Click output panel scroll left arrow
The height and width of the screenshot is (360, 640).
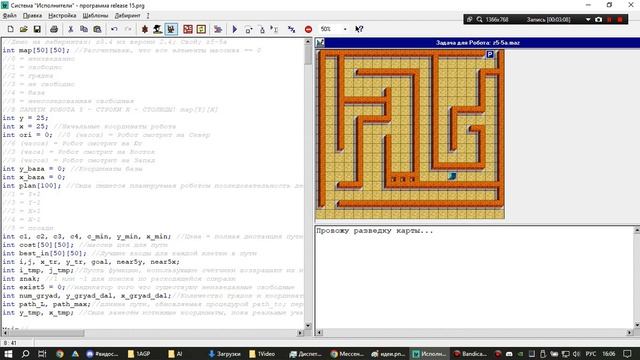point(320,333)
